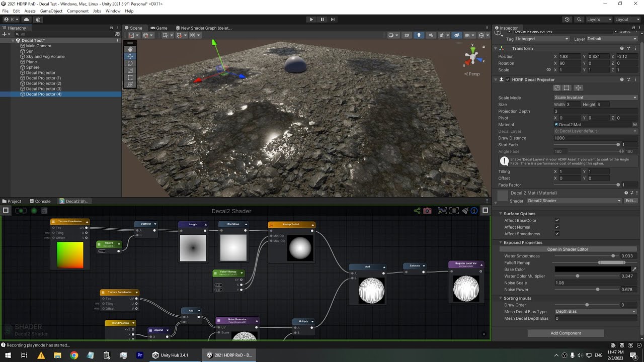Click Open in Shader Editor button

coord(568,249)
